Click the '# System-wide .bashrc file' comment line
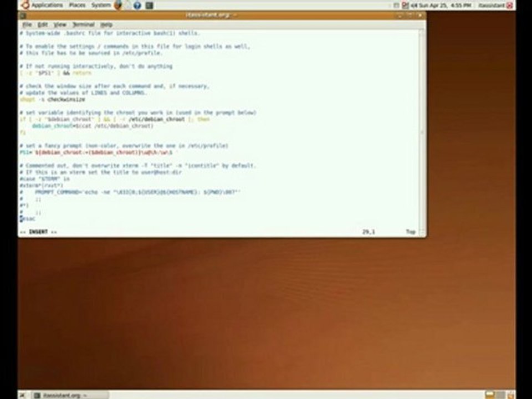Viewport: 532px width, 399px height. 110,33
